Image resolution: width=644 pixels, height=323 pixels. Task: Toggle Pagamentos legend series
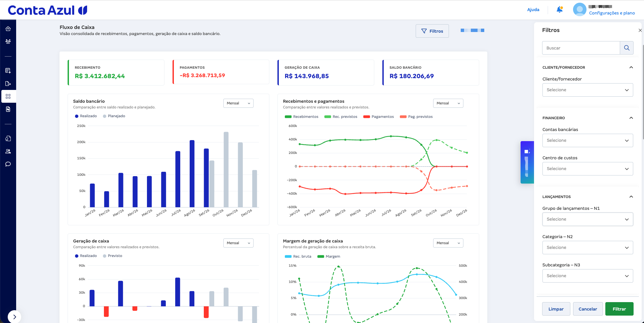(x=378, y=117)
